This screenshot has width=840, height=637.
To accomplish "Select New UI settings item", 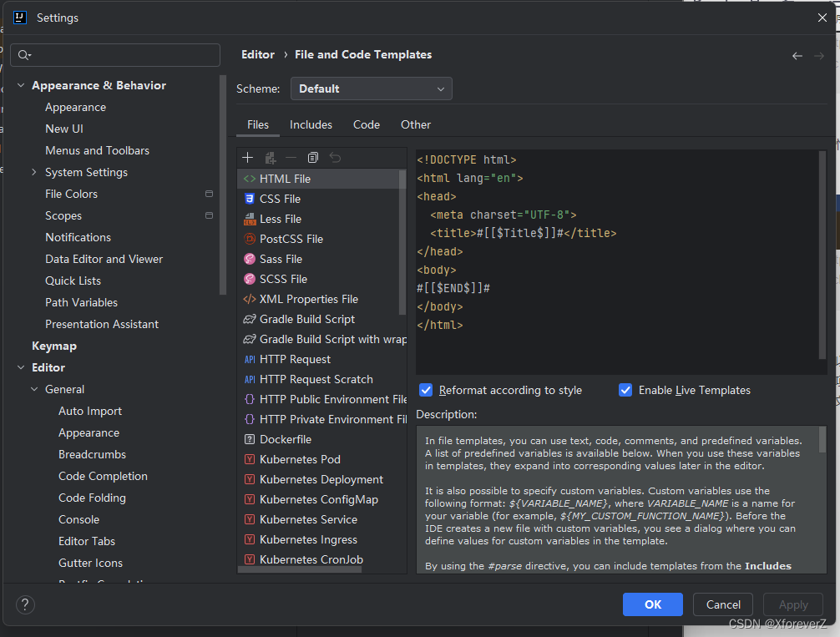I will 64,129.
